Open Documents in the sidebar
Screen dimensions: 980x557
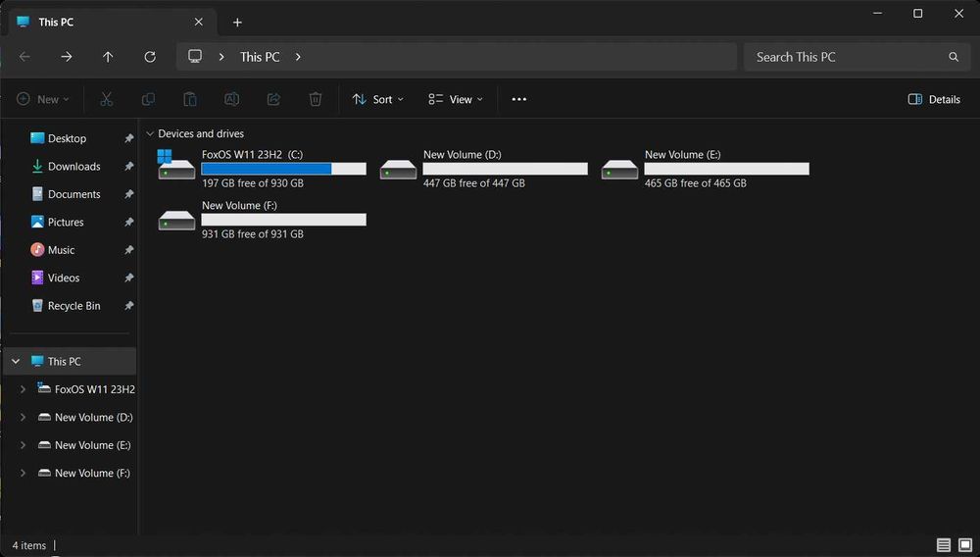click(x=73, y=194)
